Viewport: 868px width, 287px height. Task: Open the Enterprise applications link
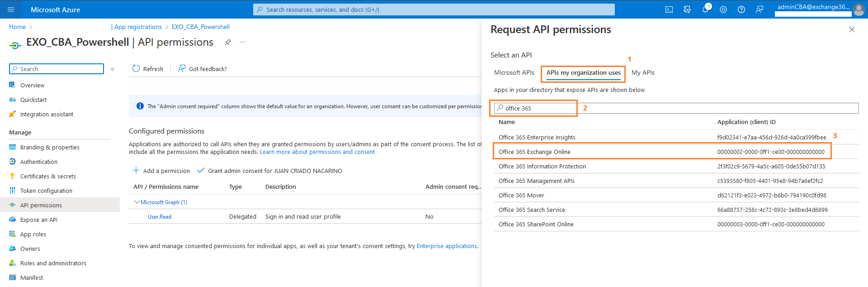point(447,246)
